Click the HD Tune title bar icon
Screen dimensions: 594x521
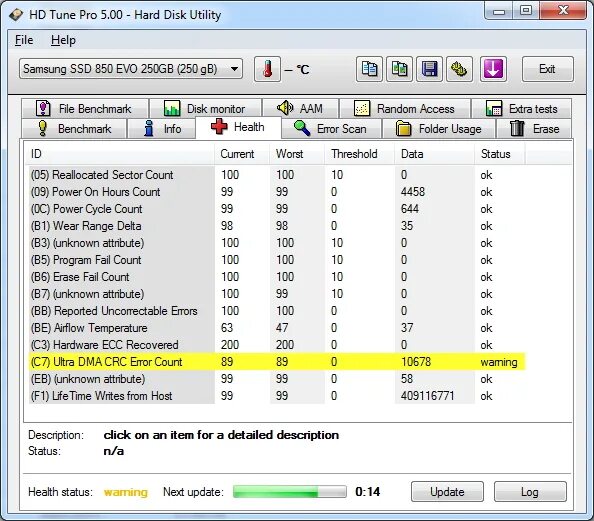[16, 15]
